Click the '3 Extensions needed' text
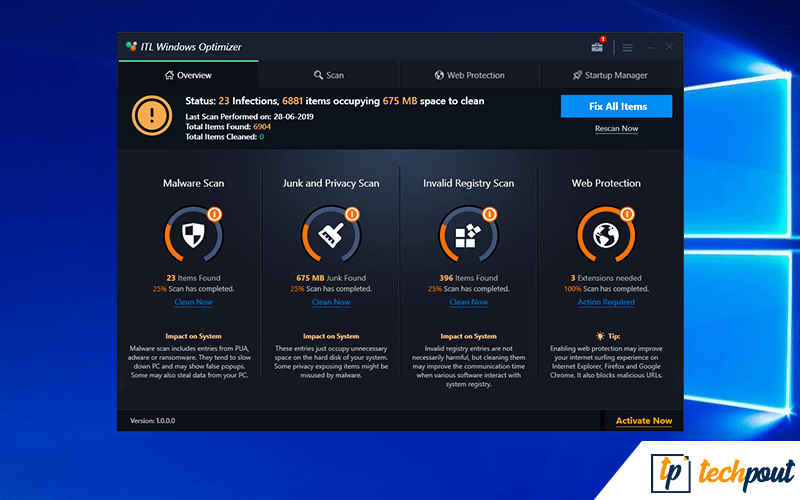This screenshot has width=800, height=500. [606, 278]
